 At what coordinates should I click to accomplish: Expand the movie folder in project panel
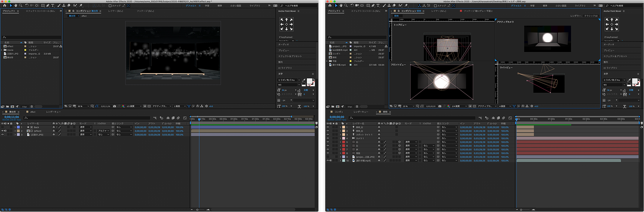[x=2, y=50]
